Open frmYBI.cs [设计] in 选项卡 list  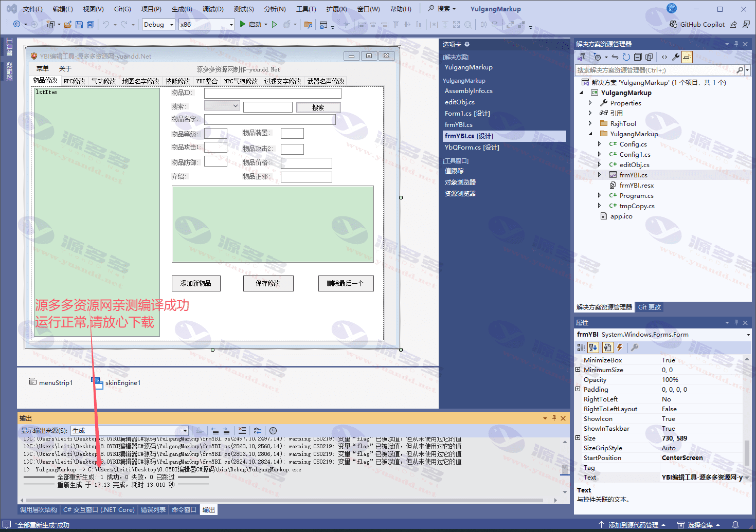[504, 136]
